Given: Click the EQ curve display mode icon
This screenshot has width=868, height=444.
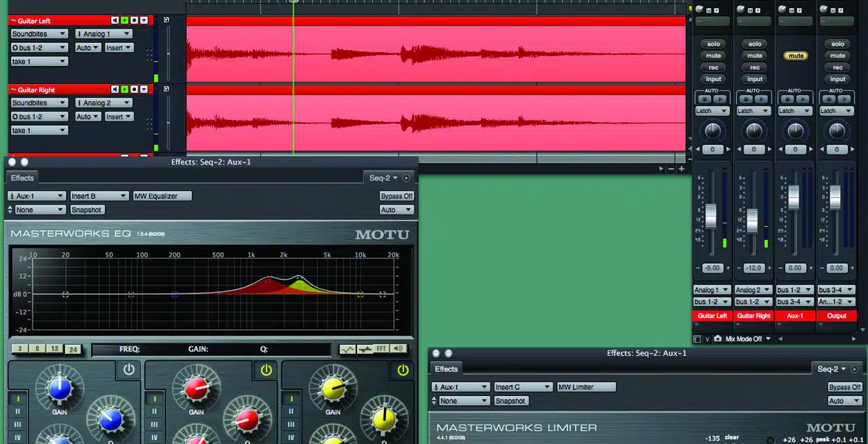Looking at the screenshot, I should click(x=347, y=349).
